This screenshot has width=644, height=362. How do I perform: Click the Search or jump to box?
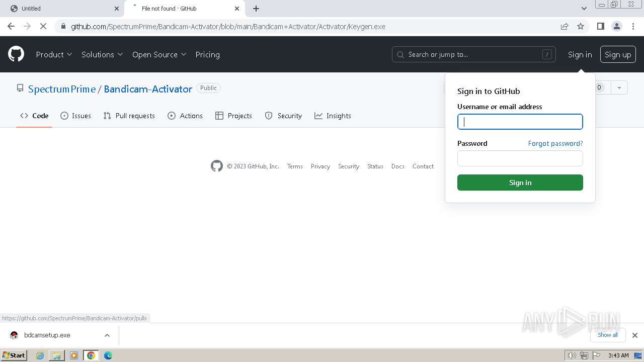pyautogui.click(x=474, y=54)
